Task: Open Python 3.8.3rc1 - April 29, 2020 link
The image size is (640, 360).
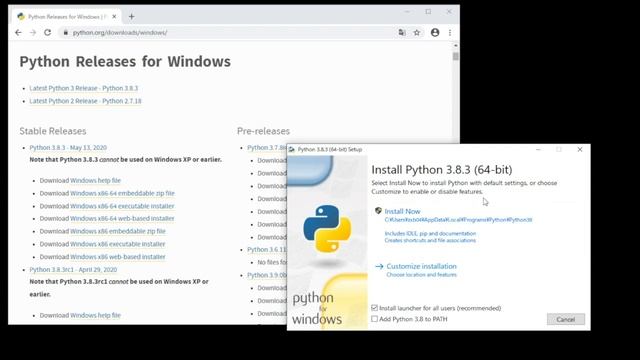Action: tap(73, 270)
